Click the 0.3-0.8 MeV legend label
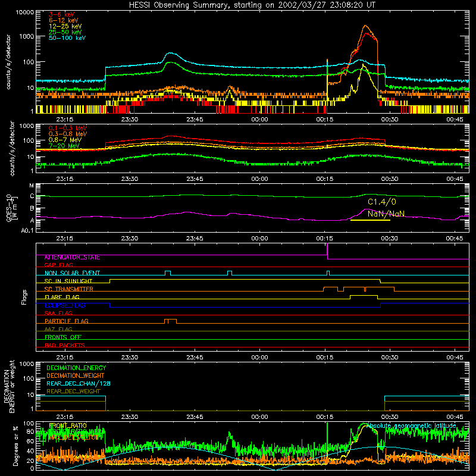The height and width of the screenshot is (476, 476). point(68,134)
